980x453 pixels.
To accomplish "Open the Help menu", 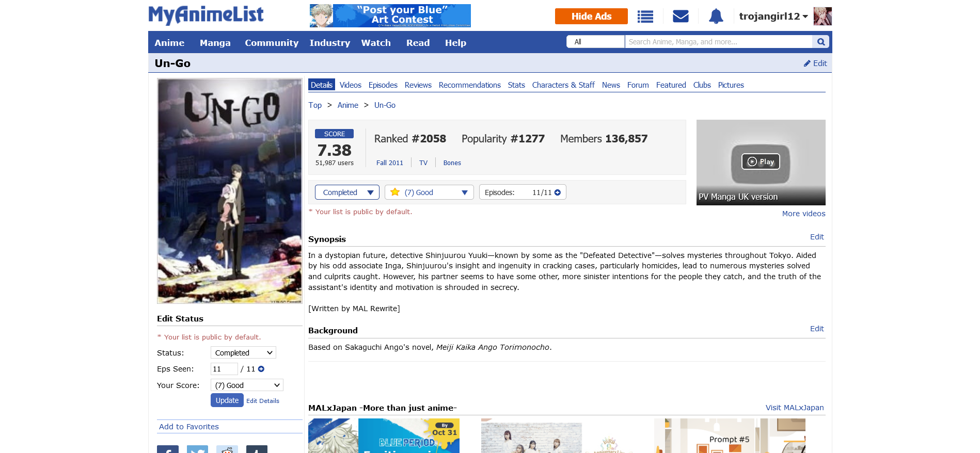I will (x=455, y=43).
